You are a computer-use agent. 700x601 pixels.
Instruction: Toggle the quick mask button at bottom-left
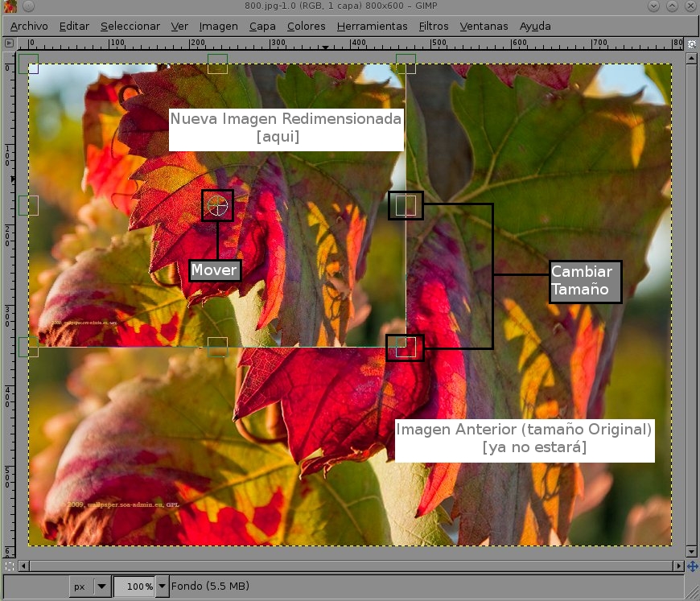click(9, 566)
